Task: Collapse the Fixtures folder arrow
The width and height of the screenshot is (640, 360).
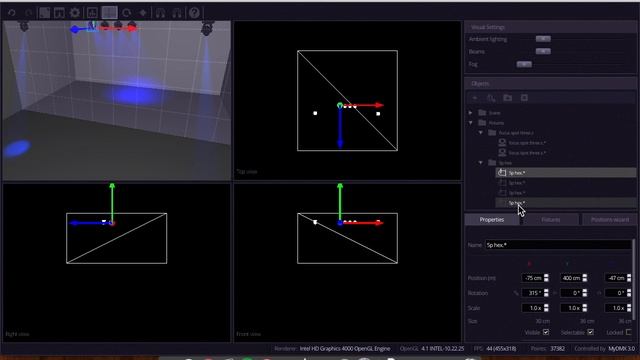Action: tap(471, 122)
